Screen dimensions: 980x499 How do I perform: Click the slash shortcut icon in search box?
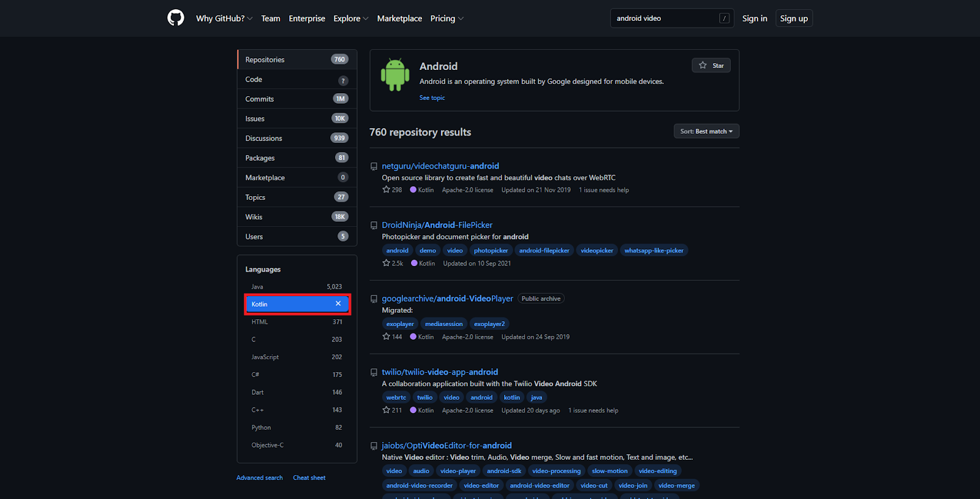point(724,18)
